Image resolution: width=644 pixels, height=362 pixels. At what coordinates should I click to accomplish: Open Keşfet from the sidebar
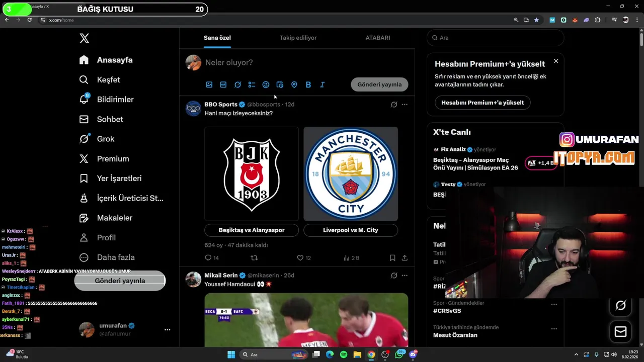click(x=100, y=79)
